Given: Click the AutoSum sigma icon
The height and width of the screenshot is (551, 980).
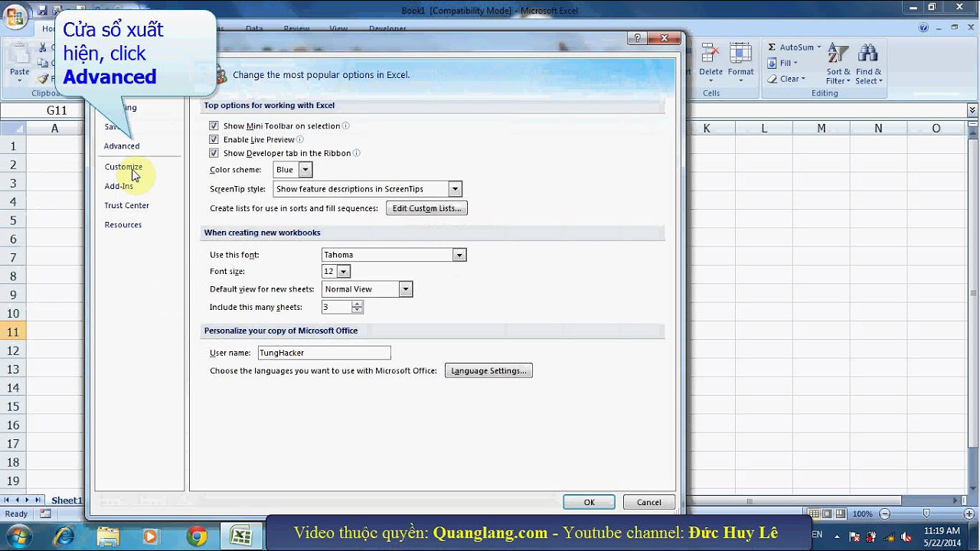Looking at the screenshot, I should (x=772, y=47).
